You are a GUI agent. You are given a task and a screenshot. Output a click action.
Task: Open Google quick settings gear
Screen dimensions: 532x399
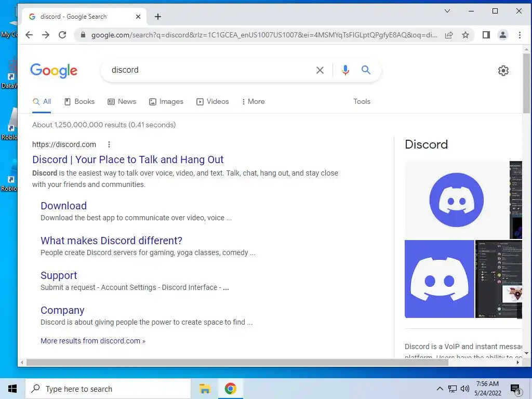(x=503, y=71)
